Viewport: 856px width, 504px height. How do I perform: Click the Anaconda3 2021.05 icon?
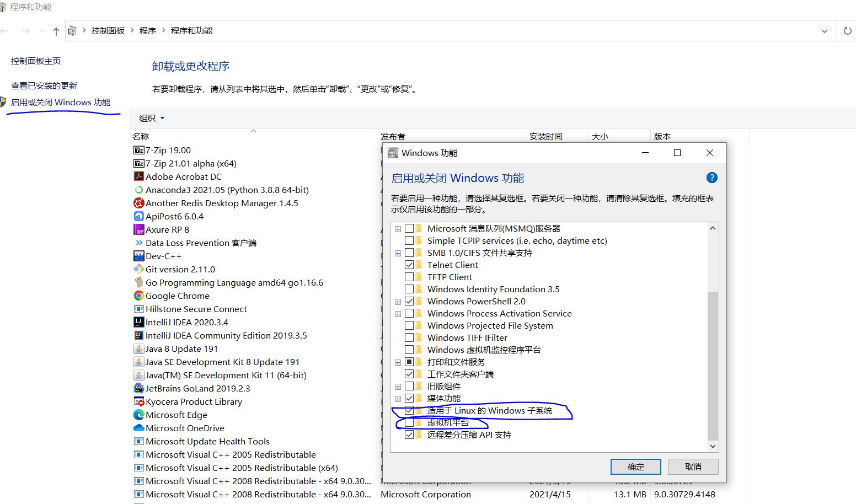pos(139,190)
